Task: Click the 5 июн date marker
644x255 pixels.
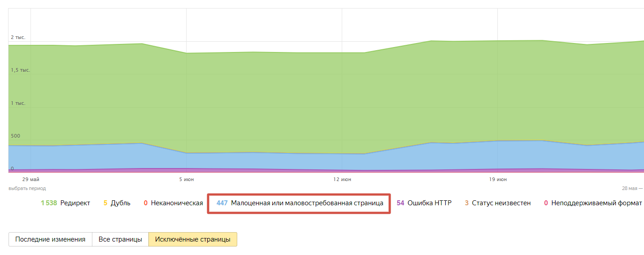Action: pyautogui.click(x=187, y=179)
